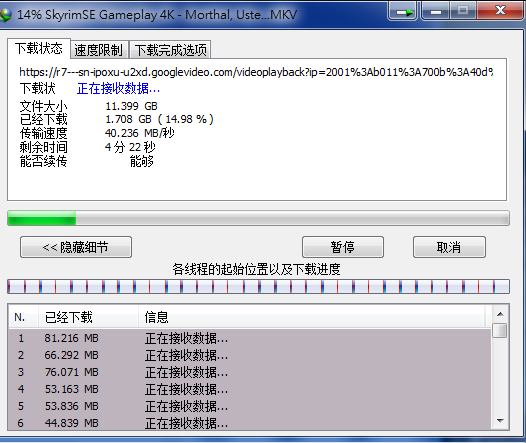Select thread row 4 with 53.163 MB
This screenshot has width=526, height=443.
[x=250, y=389]
